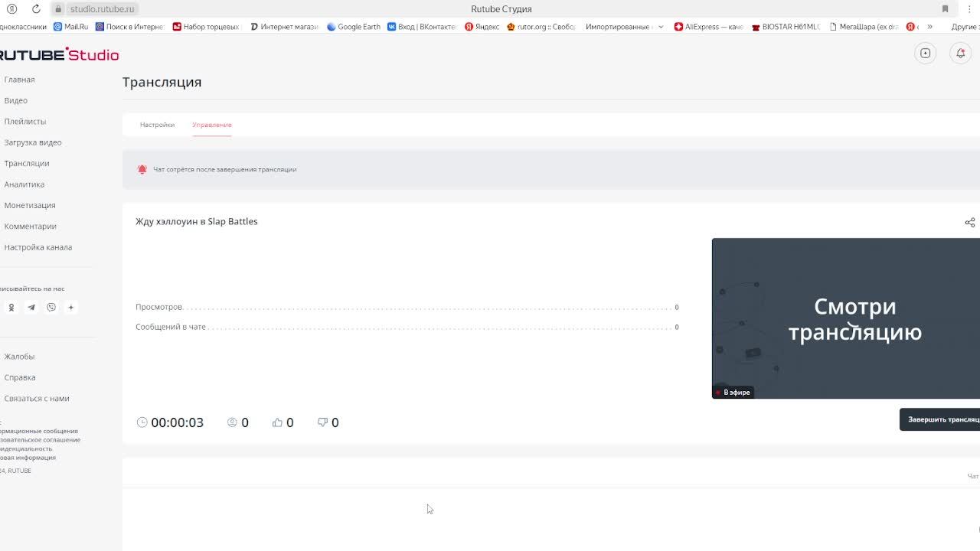Click the В эфире live badge
This screenshot has height=551, width=980.
click(x=733, y=393)
